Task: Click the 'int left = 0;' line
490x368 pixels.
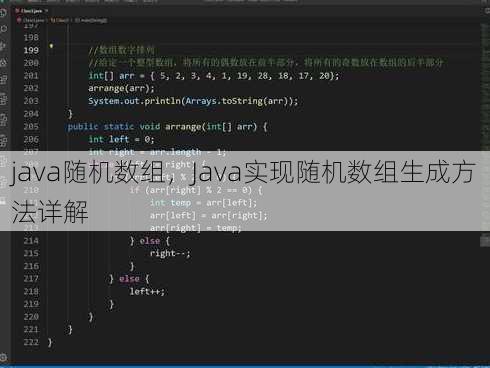Action: click(x=121, y=139)
